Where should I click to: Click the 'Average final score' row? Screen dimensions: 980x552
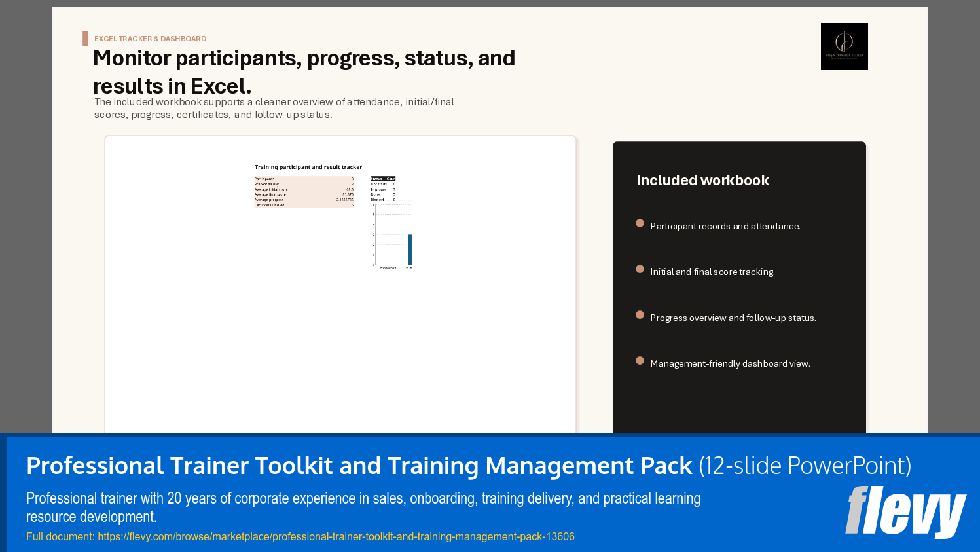(x=304, y=194)
